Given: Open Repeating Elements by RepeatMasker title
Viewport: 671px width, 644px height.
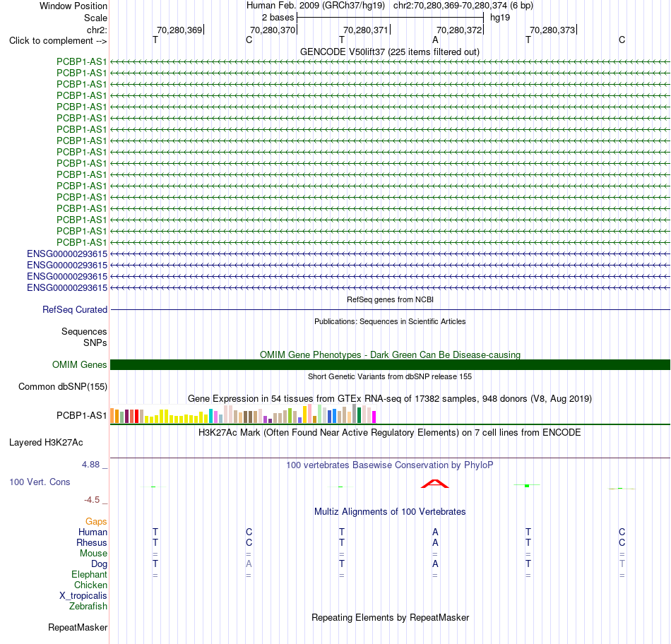Looking at the screenshot, I should (x=390, y=617).
